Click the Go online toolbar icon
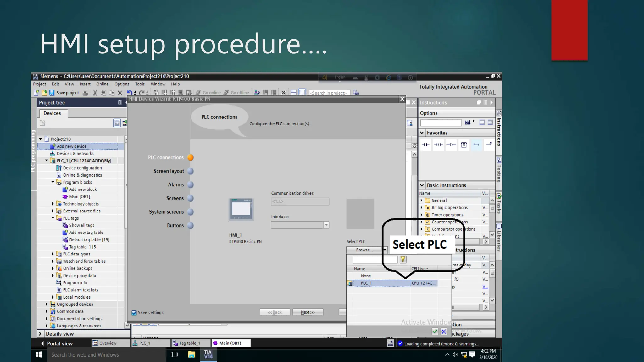 198,92
